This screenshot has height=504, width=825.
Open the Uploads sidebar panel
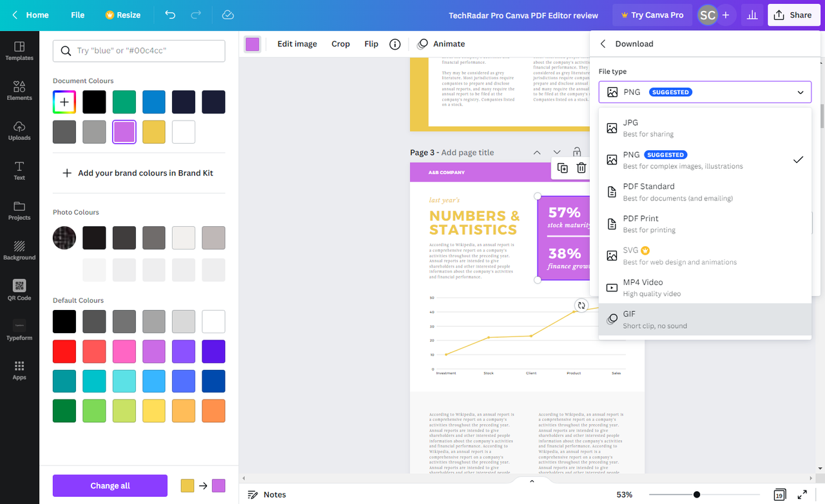click(19, 131)
